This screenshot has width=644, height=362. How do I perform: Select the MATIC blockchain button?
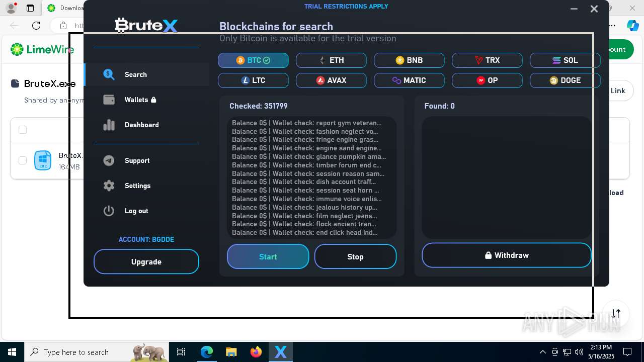click(409, 80)
